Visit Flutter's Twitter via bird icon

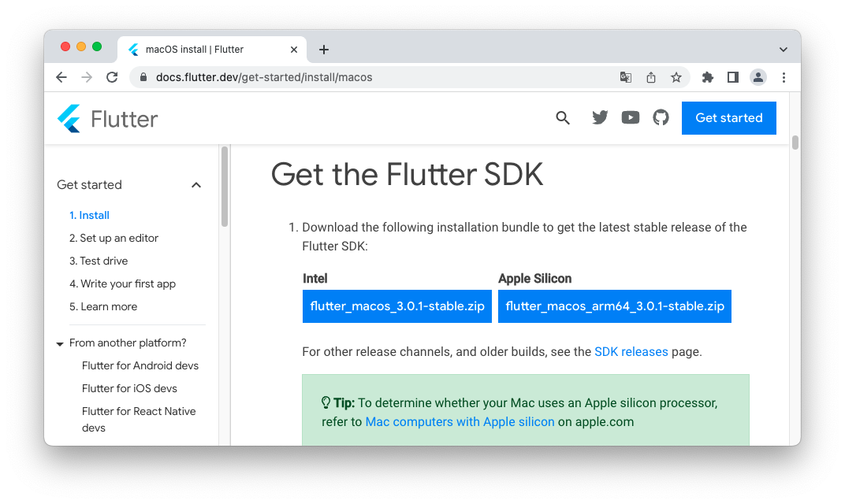[600, 117]
